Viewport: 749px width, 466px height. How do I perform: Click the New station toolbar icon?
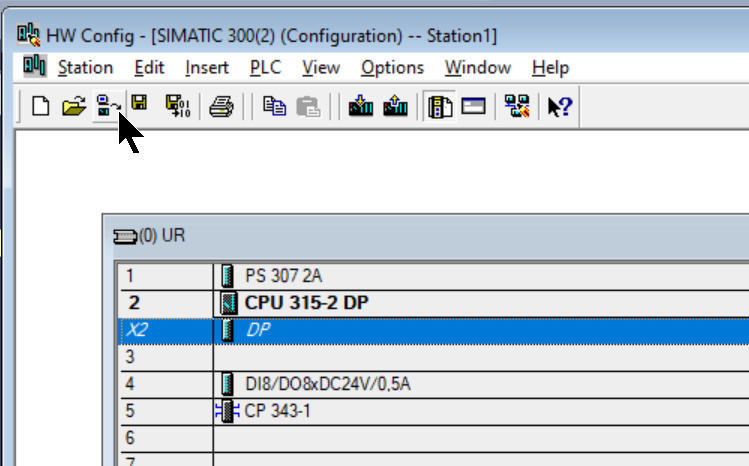(41, 106)
